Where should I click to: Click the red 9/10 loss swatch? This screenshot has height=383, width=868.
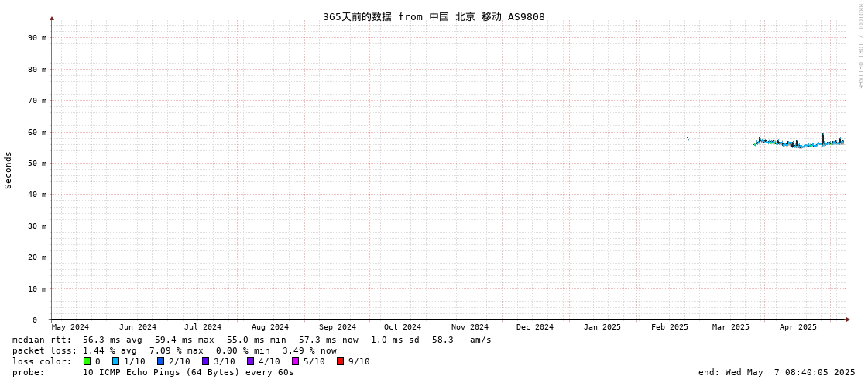340,361
